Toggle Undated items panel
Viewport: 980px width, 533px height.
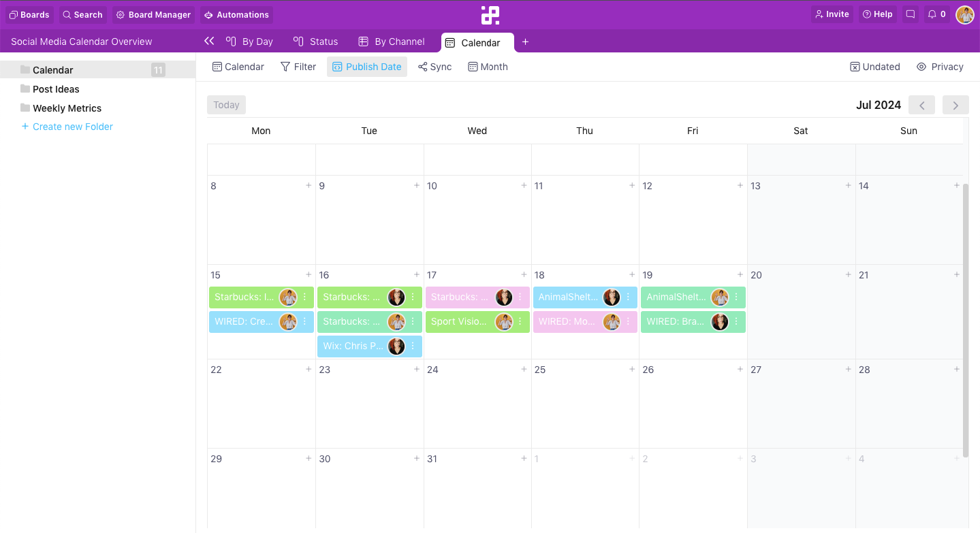point(875,67)
